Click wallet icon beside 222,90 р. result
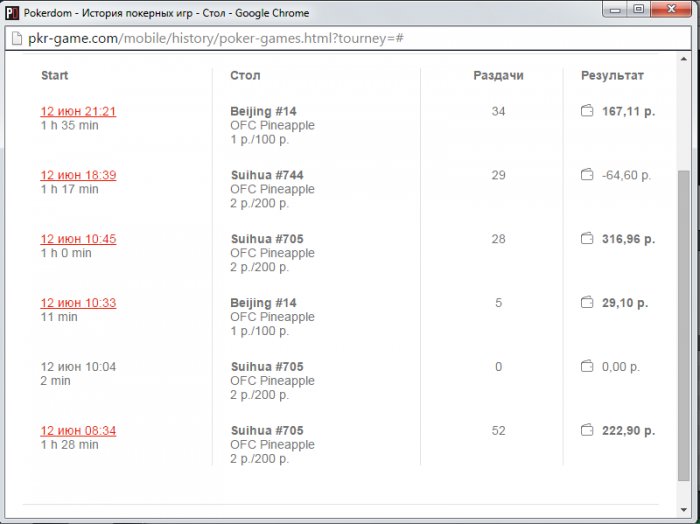 click(x=587, y=430)
